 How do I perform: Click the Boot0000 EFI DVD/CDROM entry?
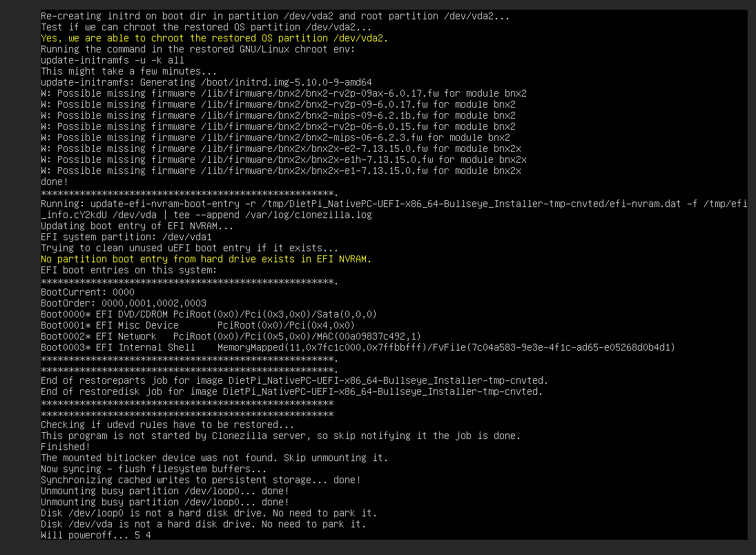coord(209,314)
